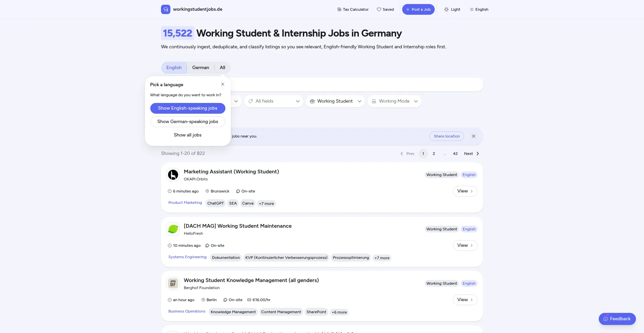Click Show all jobs

point(188,135)
